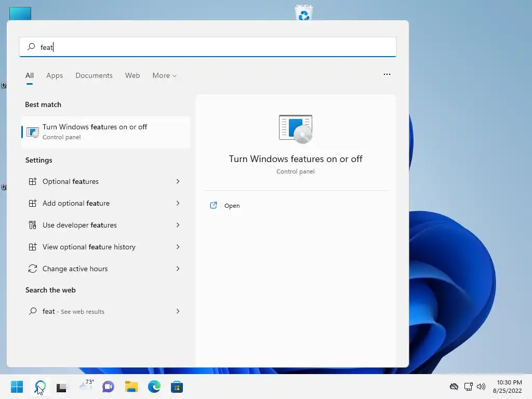Expand Change active hours arrow

tap(178, 269)
